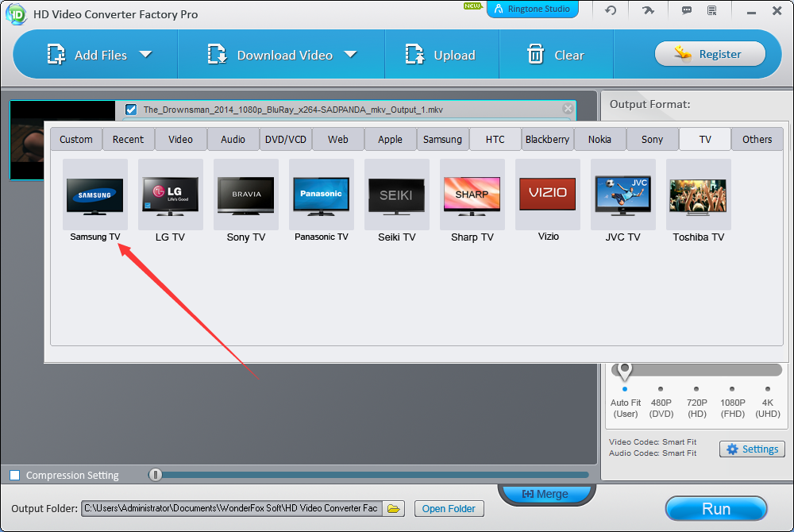Select the Toshiba TV preset icon
This screenshot has width=794, height=532.
point(698,195)
